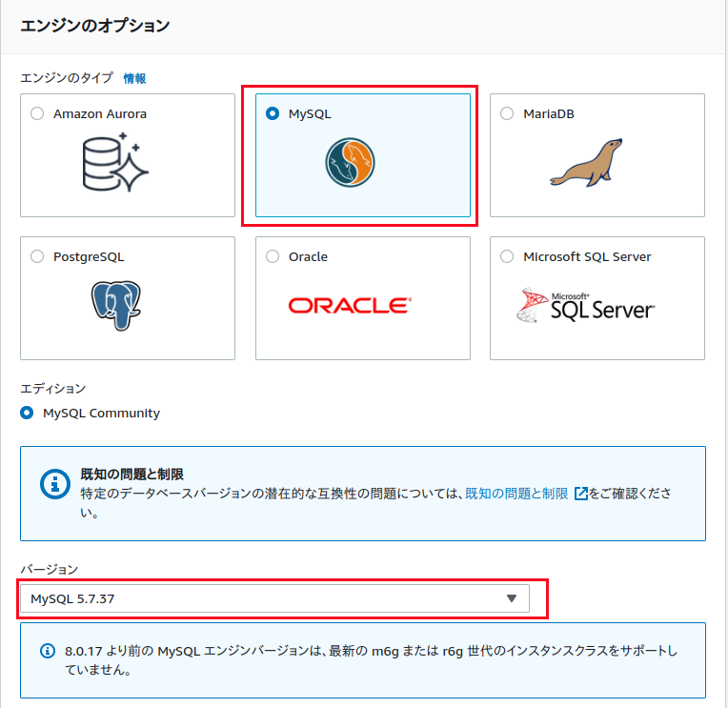Select the Amazon Aurora radio button

pyautogui.click(x=37, y=113)
